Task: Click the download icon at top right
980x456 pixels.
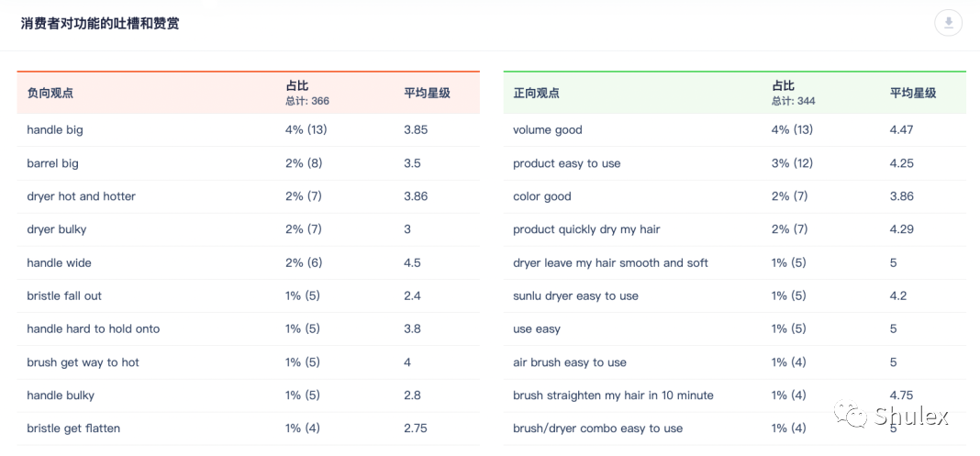Action: (x=948, y=23)
